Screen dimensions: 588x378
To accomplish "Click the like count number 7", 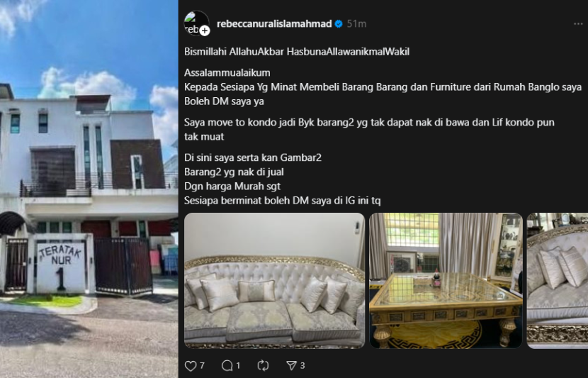I will (x=202, y=366).
